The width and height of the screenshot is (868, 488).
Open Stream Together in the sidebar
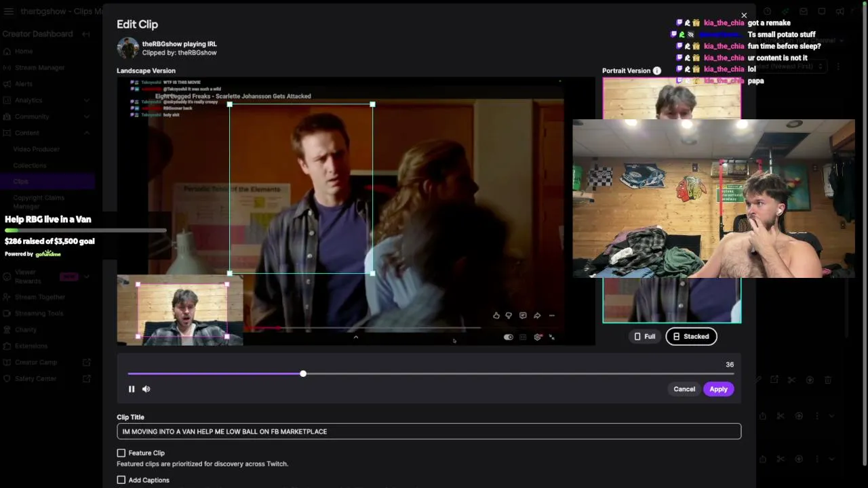pos(40,297)
